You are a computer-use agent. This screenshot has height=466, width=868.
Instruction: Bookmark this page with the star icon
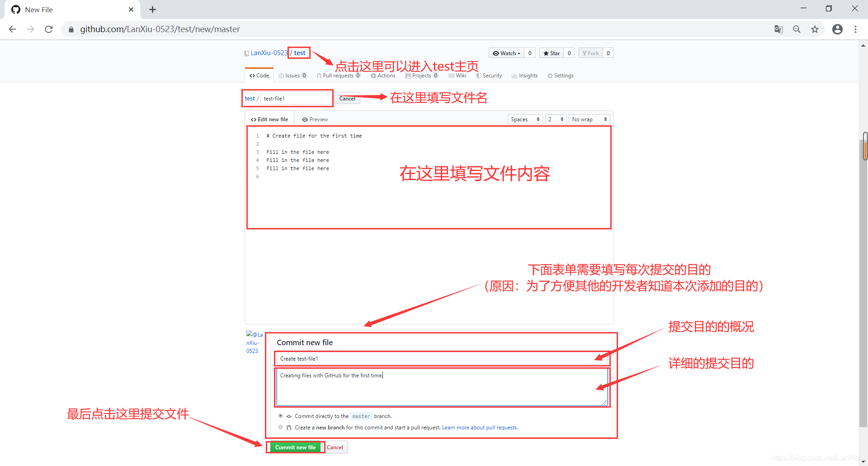(x=815, y=29)
